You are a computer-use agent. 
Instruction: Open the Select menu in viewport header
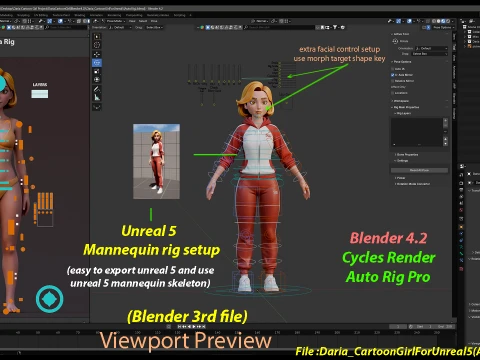(143, 21)
